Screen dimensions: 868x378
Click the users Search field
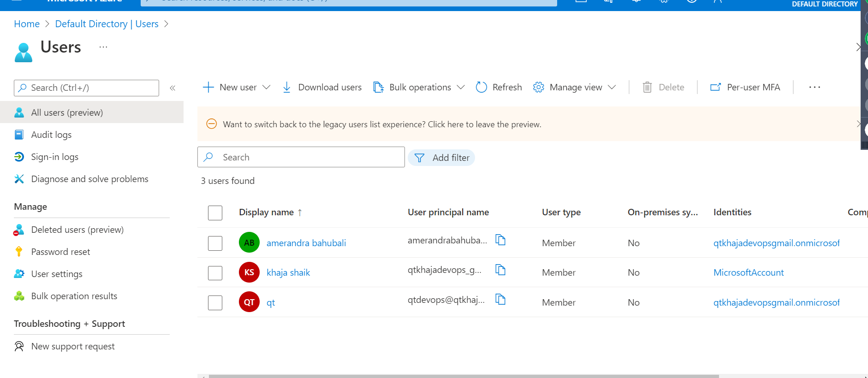pyautogui.click(x=301, y=157)
